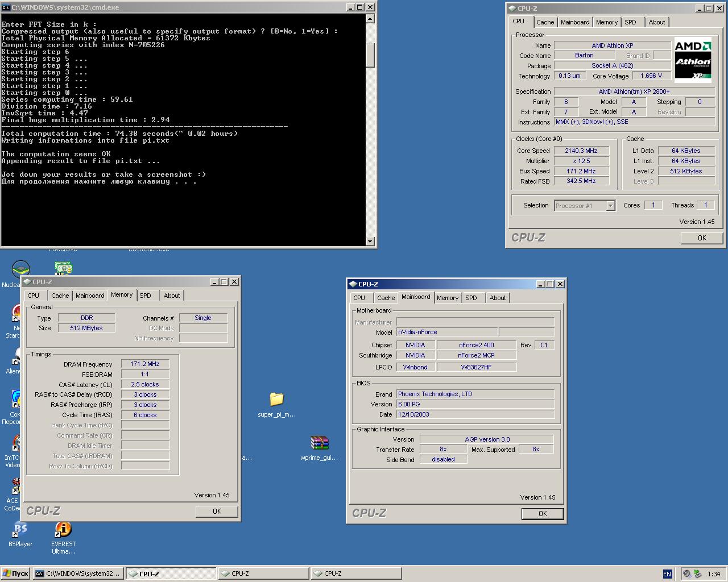Open Mainboard tab in CPU-Z Memory window
Image resolution: width=728 pixels, height=582 pixels.
pyautogui.click(x=90, y=296)
